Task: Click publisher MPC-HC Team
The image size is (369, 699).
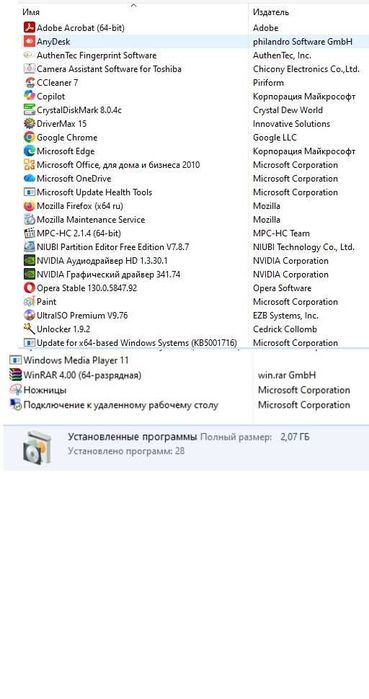Action: 281,233
